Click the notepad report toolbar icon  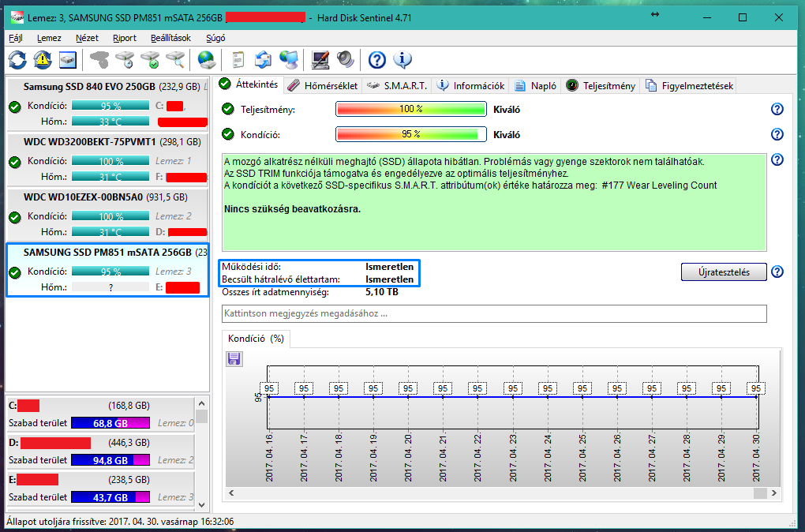point(238,60)
